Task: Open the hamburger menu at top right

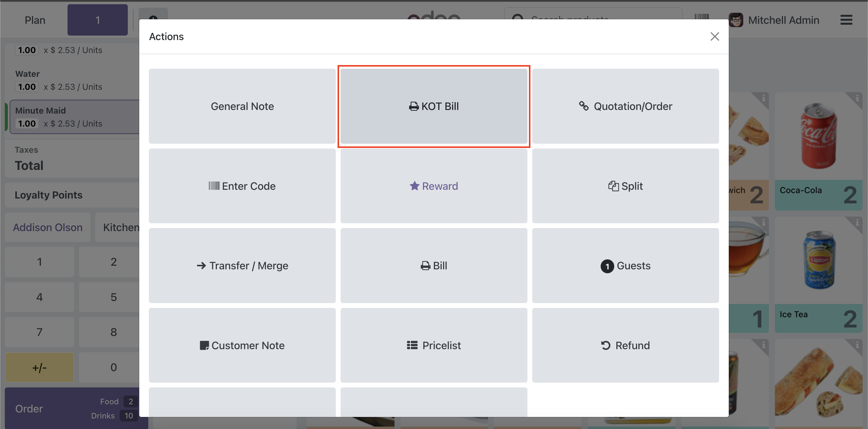Action: (x=846, y=20)
